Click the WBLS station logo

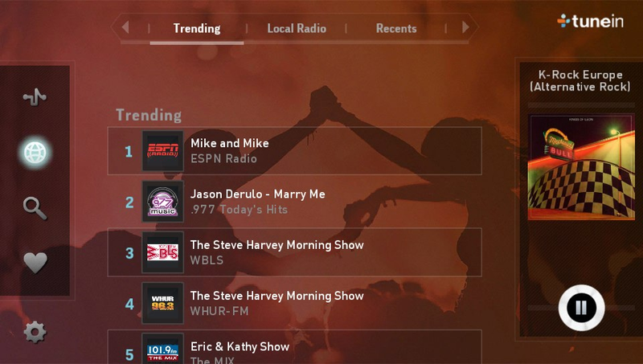pos(163,252)
